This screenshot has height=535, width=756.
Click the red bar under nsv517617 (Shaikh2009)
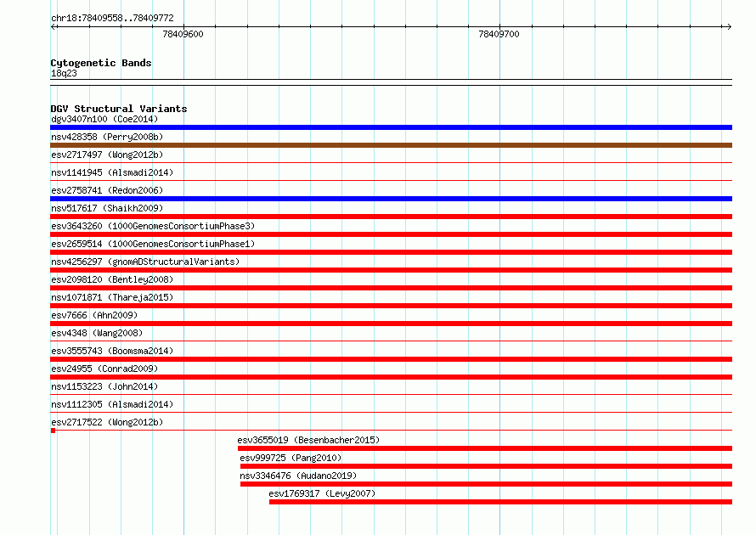tap(391, 217)
